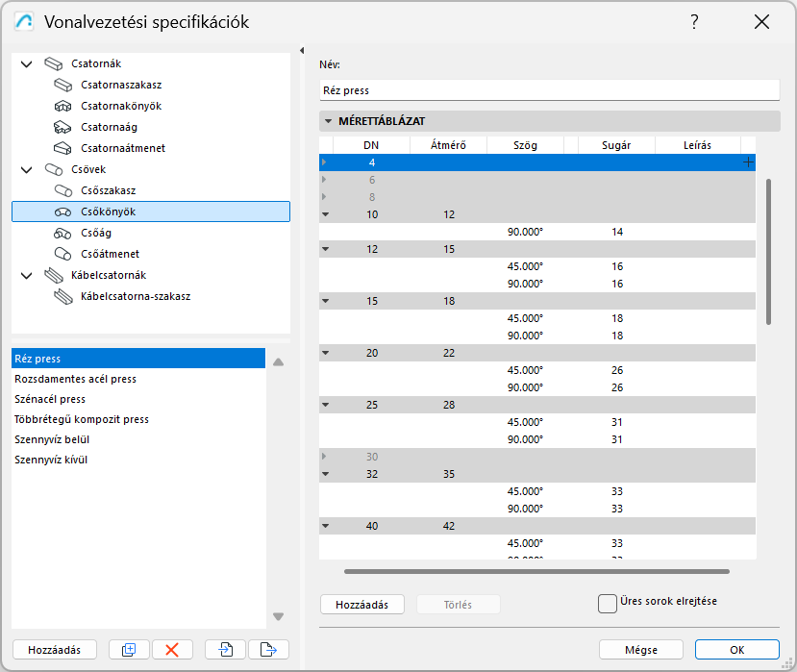This screenshot has width=797, height=672.
Task: Click the red X delete specification button
Action: (172, 650)
